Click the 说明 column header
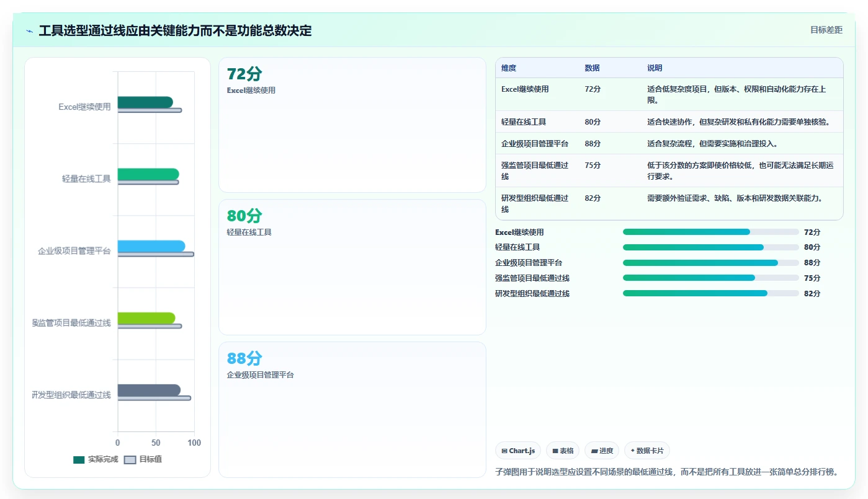 655,68
